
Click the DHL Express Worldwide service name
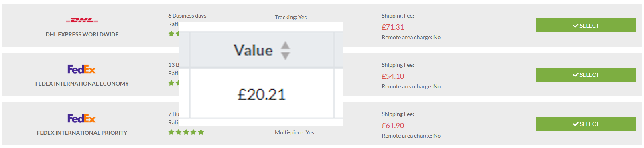tap(82, 34)
